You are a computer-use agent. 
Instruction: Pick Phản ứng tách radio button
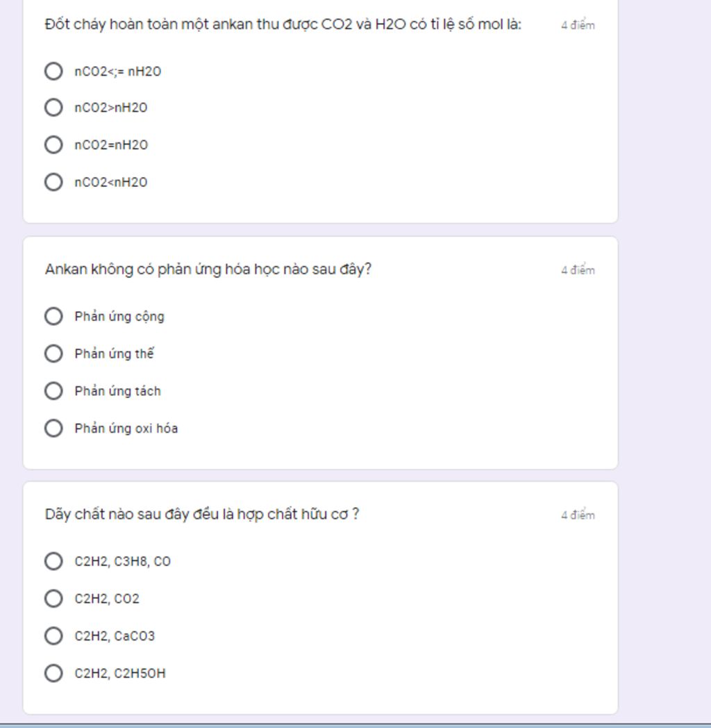54,390
